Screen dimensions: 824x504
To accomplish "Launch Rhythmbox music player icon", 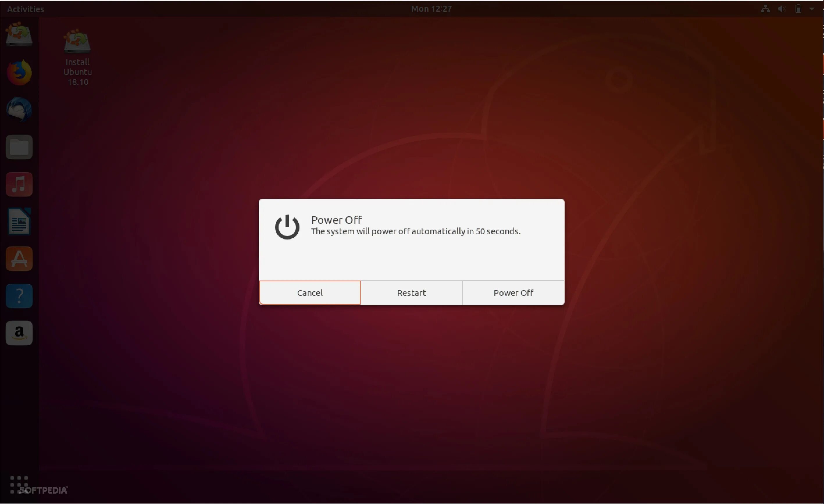I will click(19, 184).
